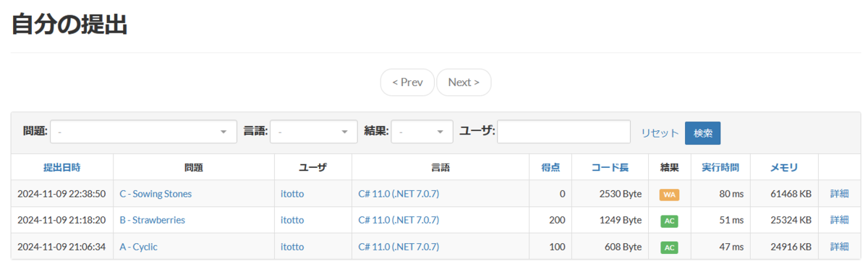Open the 結果 result filter dropdown
Image resolution: width=868 pixels, height=267 pixels.
pyautogui.click(x=422, y=132)
